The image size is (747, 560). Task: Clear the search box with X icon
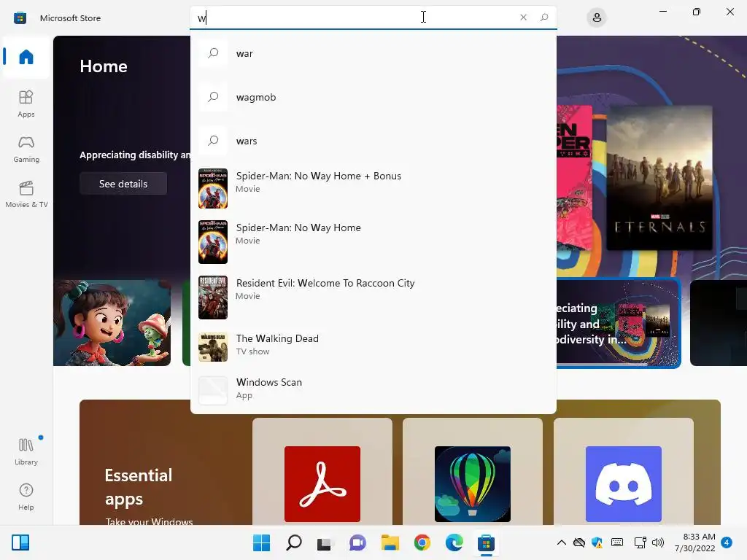click(x=523, y=17)
